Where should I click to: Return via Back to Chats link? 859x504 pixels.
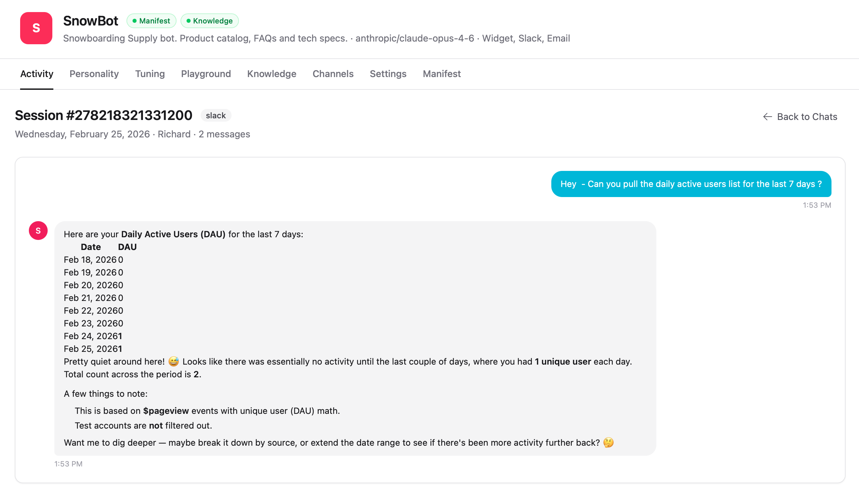tap(807, 117)
